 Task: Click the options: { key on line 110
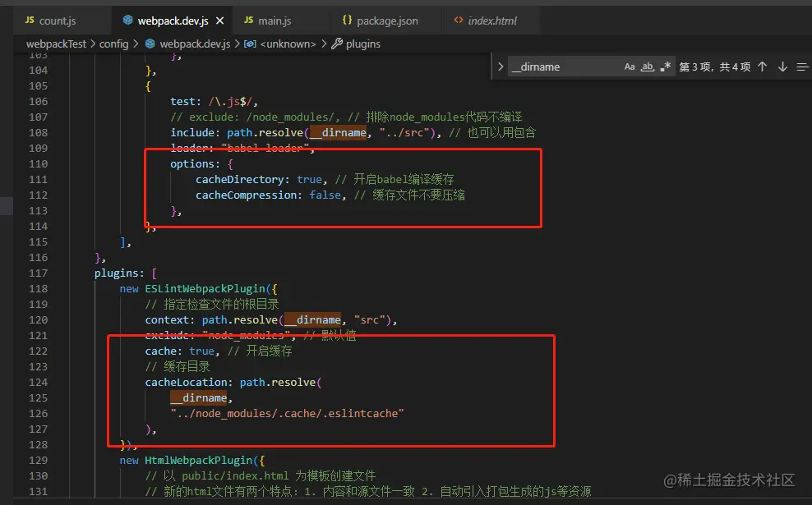[x=201, y=164]
